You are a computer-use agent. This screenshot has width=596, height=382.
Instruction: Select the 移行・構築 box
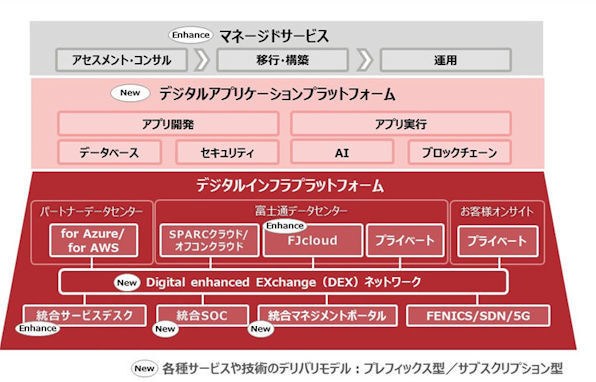(x=282, y=60)
